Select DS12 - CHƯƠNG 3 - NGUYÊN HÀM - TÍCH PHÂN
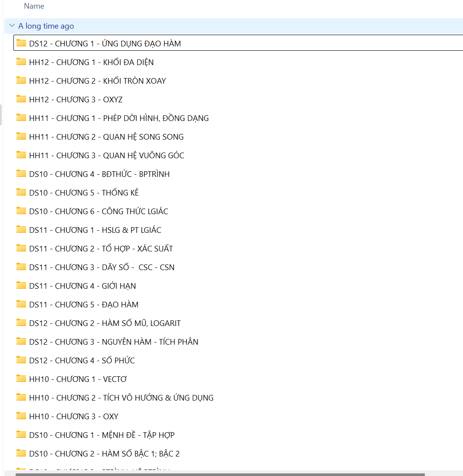Screen dimensions: 463x476 tap(113, 342)
